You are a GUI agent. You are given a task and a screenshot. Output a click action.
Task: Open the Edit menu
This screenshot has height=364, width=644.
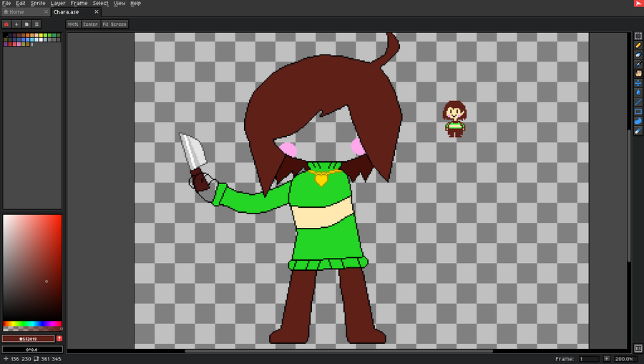(x=21, y=4)
